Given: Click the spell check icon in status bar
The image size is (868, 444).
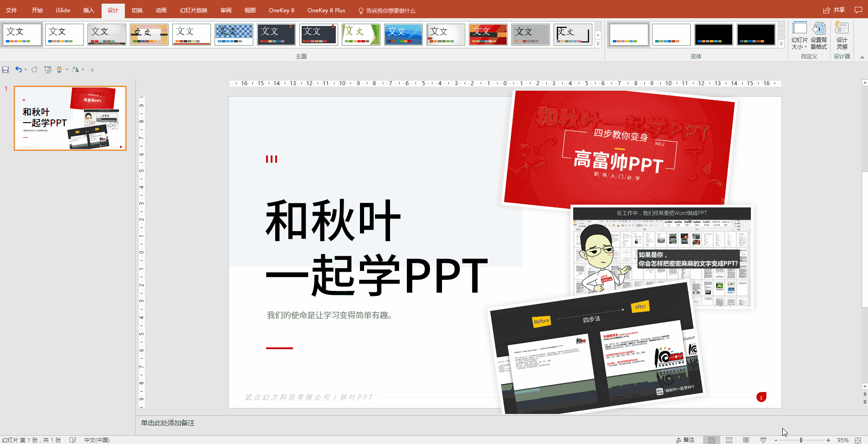Looking at the screenshot, I should (73, 440).
